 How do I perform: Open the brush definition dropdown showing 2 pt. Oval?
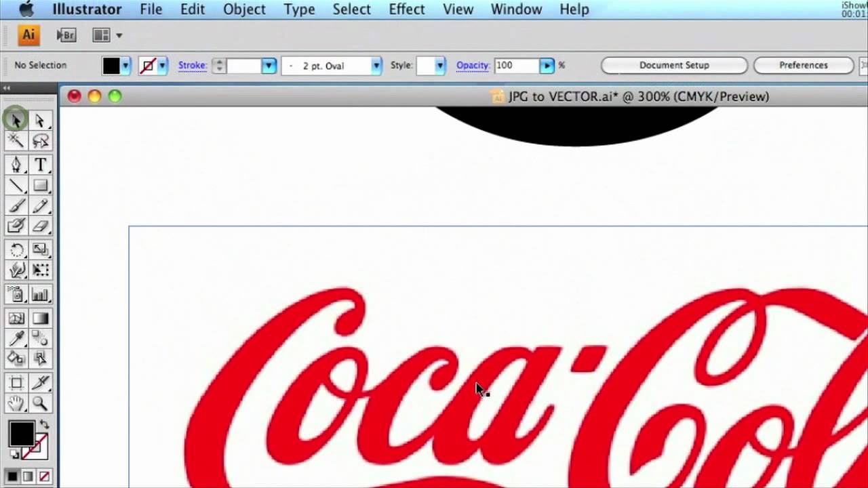pyautogui.click(x=376, y=65)
